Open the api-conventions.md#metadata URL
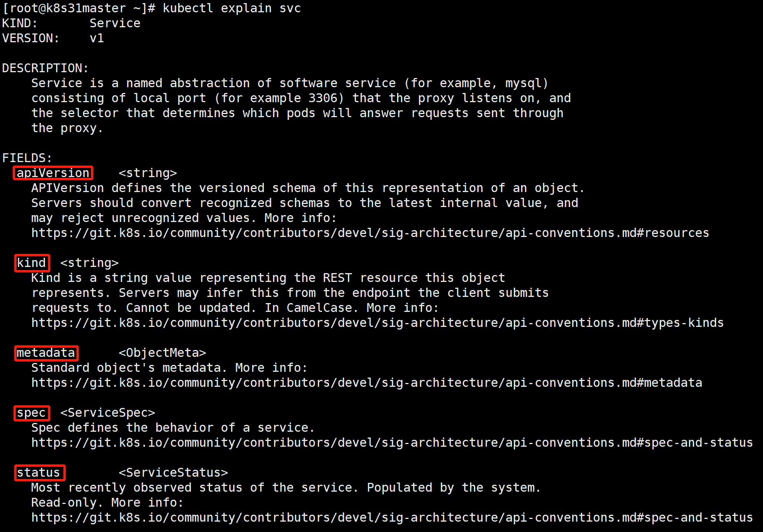This screenshot has width=763, height=532. click(x=367, y=383)
